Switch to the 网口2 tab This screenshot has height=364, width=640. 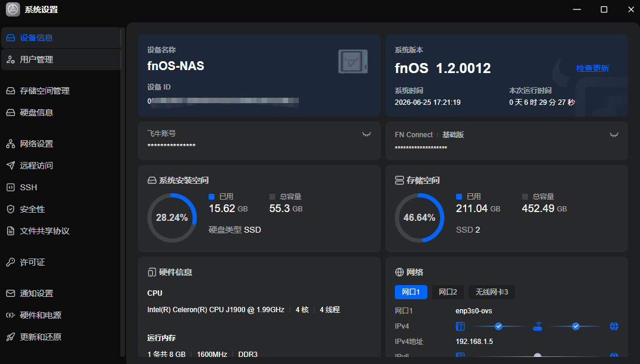(448, 292)
